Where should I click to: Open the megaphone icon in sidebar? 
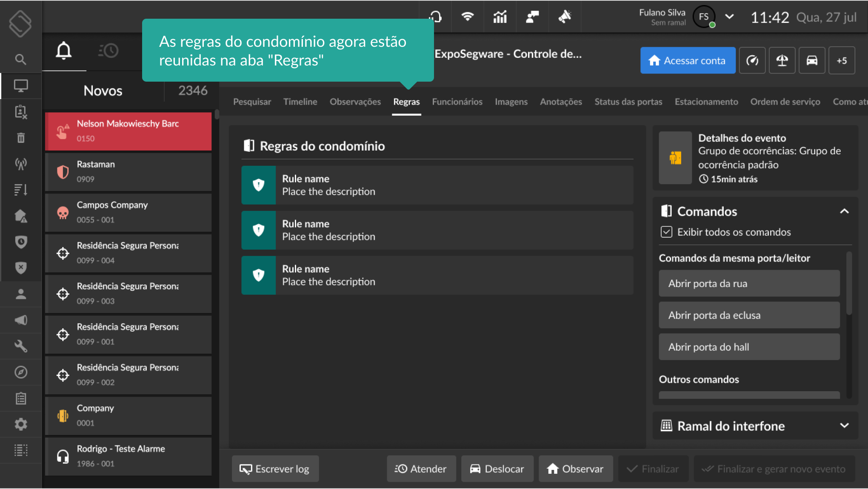tap(20, 320)
